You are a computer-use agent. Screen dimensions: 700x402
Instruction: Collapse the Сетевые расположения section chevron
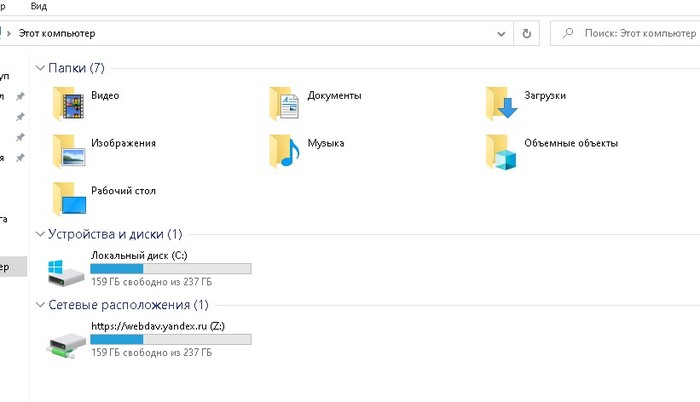(x=40, y=305)
